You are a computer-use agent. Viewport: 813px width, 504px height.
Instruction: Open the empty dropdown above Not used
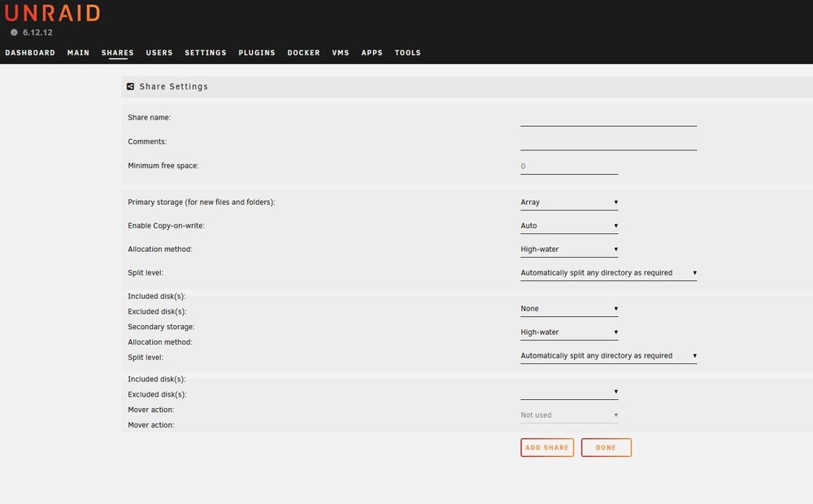coord(569,392)
